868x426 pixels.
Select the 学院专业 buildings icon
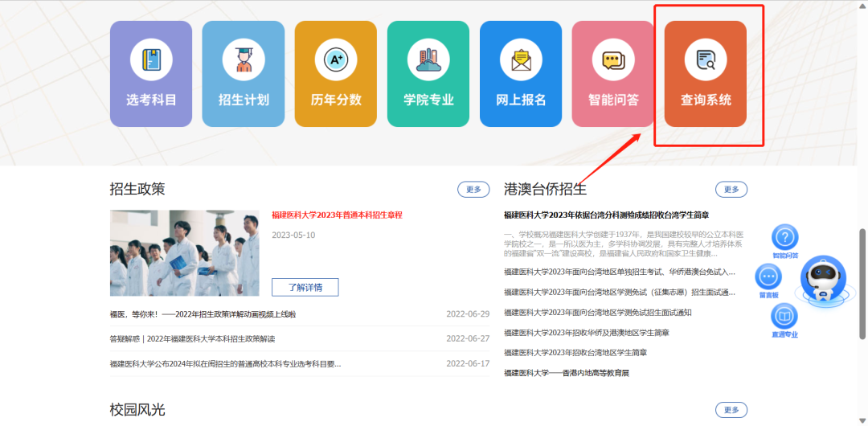(x=428, y=61)
